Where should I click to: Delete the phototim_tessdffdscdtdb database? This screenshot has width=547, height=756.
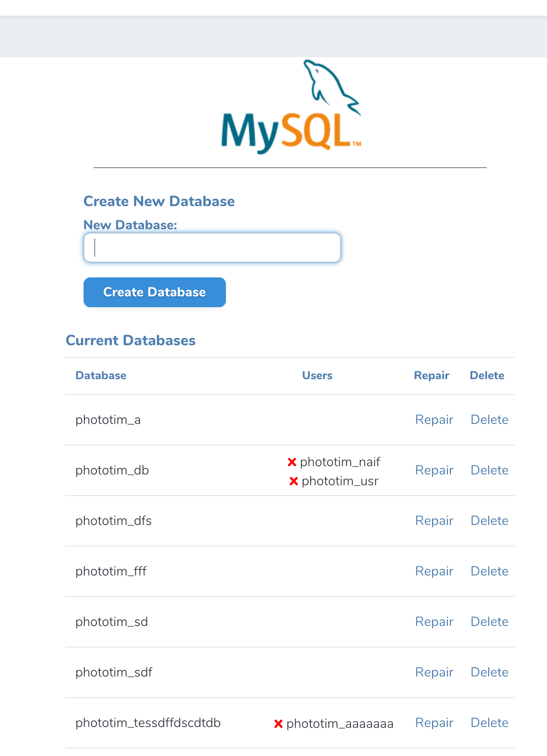(489, 723)
